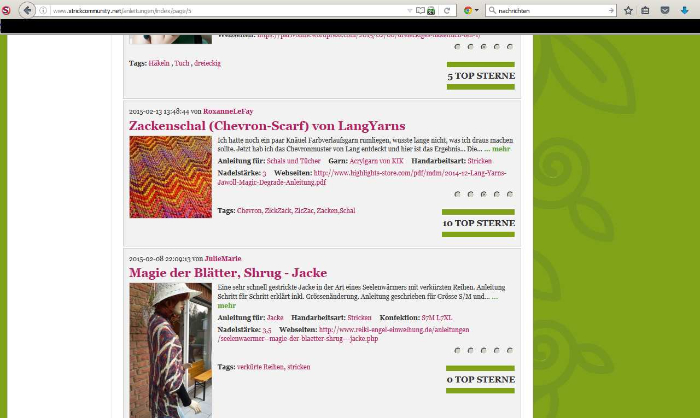Open Magie der Blätter, Shrug - Jacke title

tap(228, 272)
